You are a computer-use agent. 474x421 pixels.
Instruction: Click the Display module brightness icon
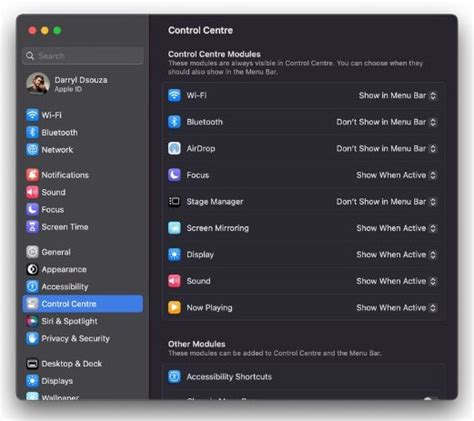click(x=174, y=254)
